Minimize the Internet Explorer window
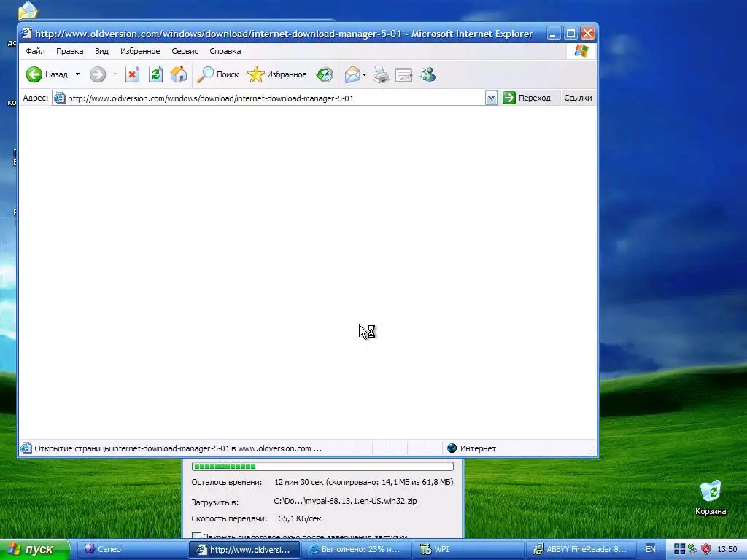Viewport: 747px width, 560px height. tap(553, 34)
